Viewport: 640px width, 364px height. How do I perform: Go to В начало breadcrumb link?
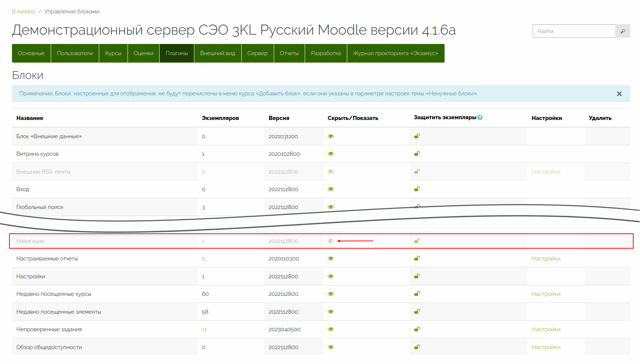pyautogui.click(x=23, y=12)
